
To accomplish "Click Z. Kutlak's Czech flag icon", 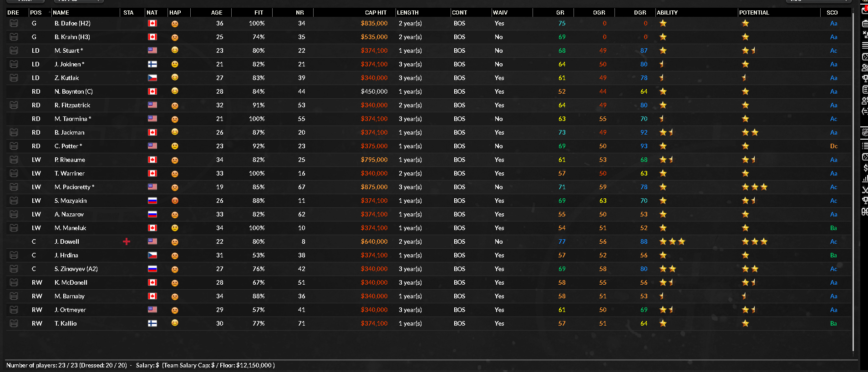I will pos(152,78).
